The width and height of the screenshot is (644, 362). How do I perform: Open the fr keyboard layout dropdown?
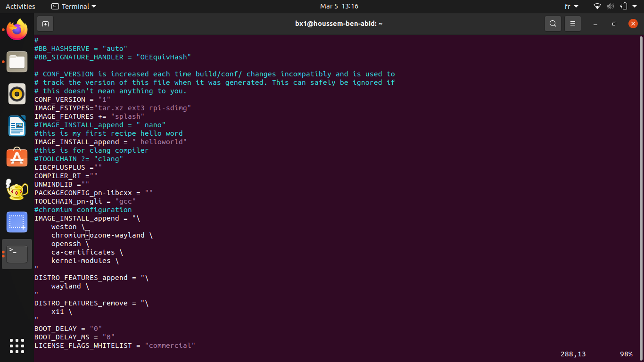coord(571,6)
